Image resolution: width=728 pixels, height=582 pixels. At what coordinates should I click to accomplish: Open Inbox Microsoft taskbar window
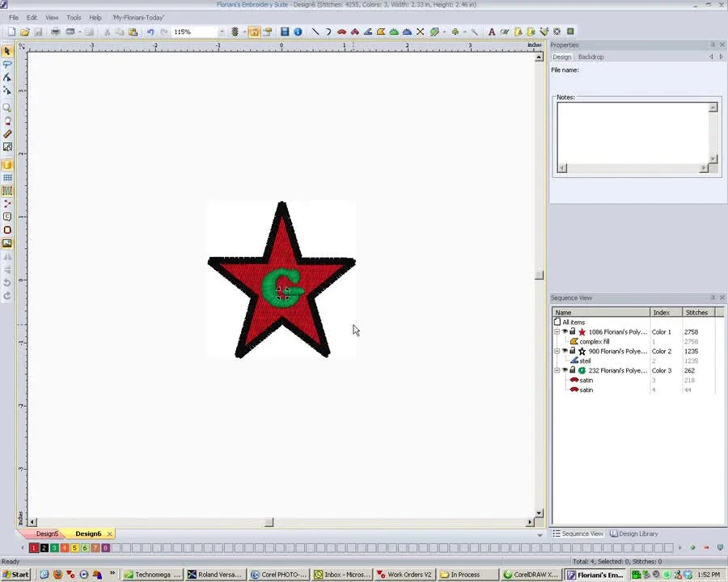pyautogui.click(x=343, y=575)
